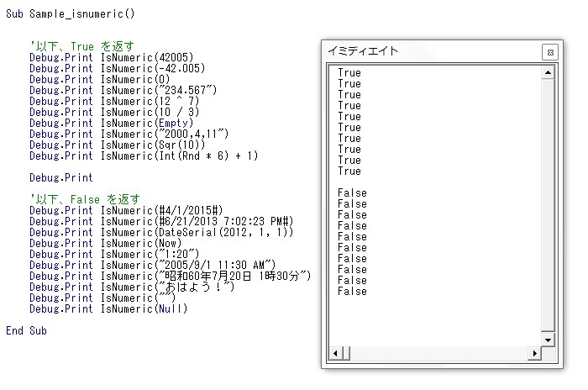
Task: Click the IsNumeric(Int(Rnd * 6) + 1) line
Action: pos(144,155)
